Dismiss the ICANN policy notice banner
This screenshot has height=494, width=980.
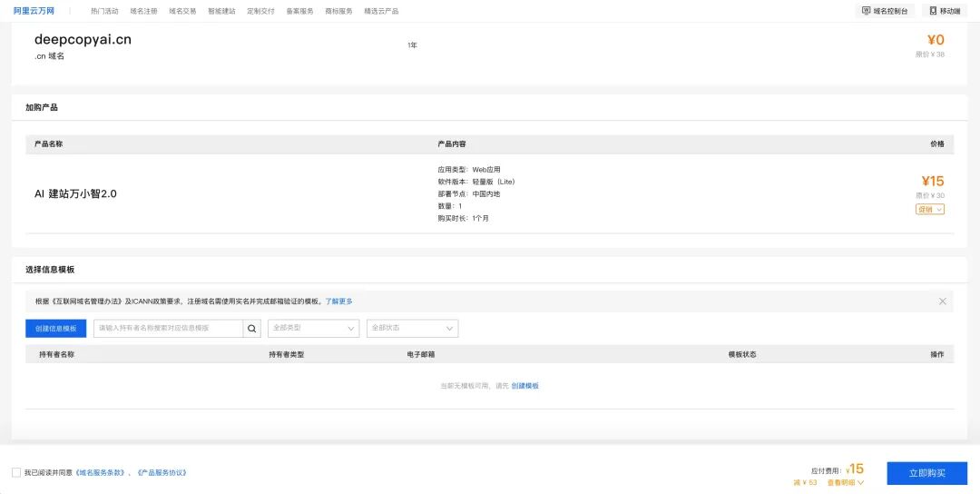point(943,301)
